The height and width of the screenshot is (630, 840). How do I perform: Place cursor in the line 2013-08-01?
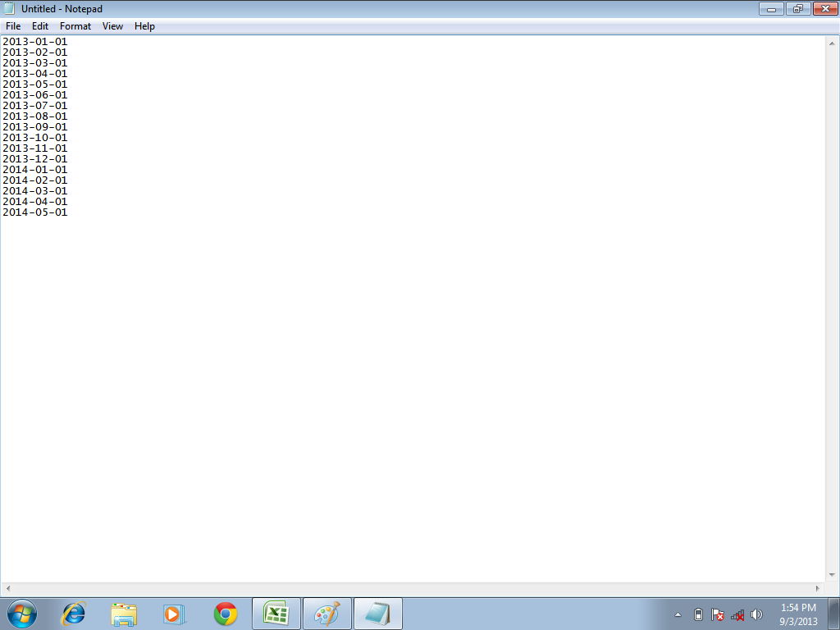point(35,116)
